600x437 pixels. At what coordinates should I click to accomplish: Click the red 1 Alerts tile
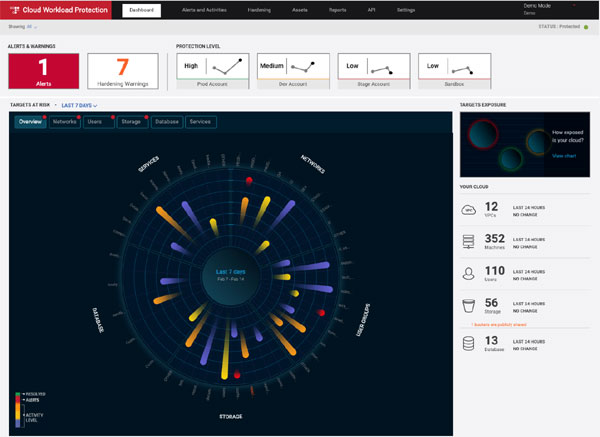click(43, 73)
